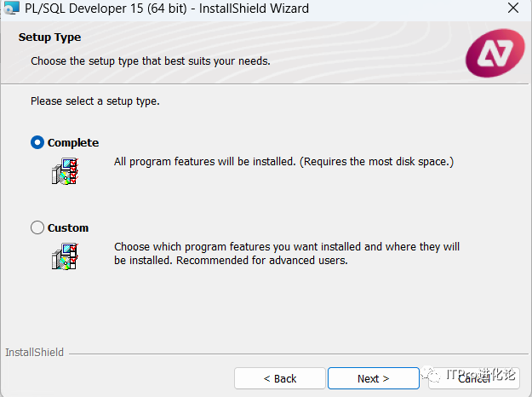532x397 pixels.
Task: Click 'All program features will be installed' text
Action: tap(283, 162)
